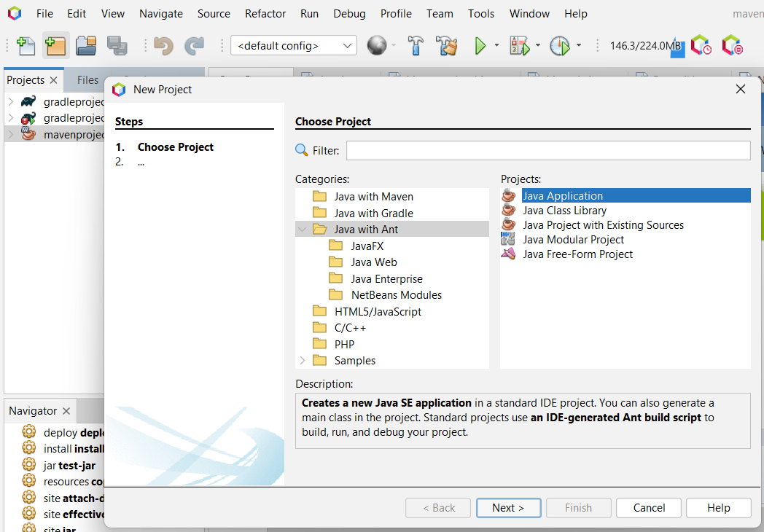
Task: Open the Refactor menu
Action: [x=265, y=14]
